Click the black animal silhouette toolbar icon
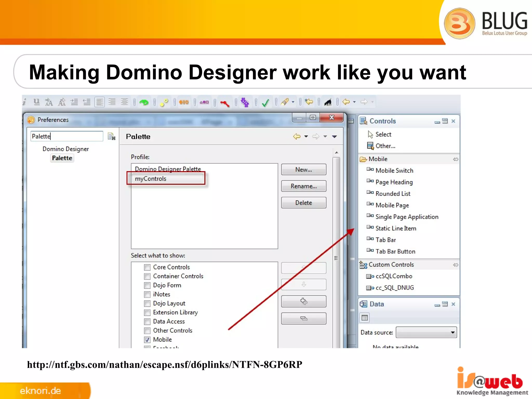Viewport: 532px width, 399px height. tap(328, 102)
